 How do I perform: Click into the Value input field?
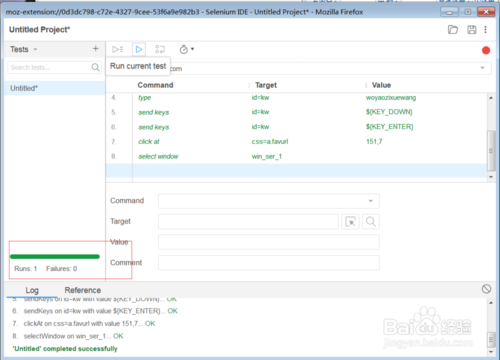269,242
